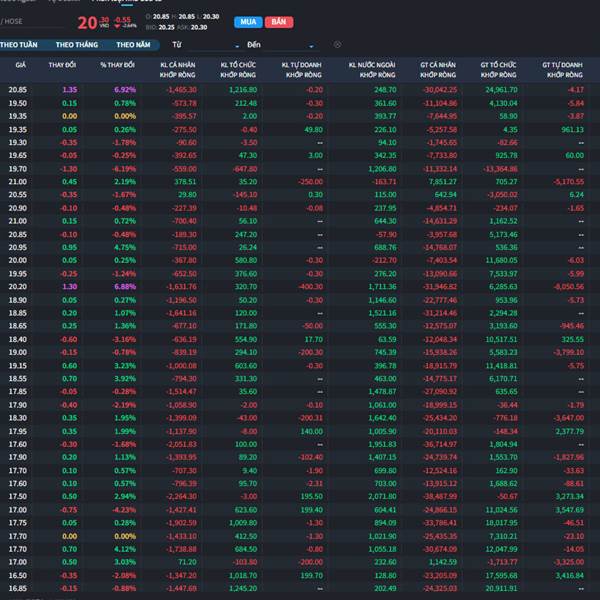This screenshot has width=600, height=600.
Task: Click the 16.85 price cell
Action: [x=18, y=589]
